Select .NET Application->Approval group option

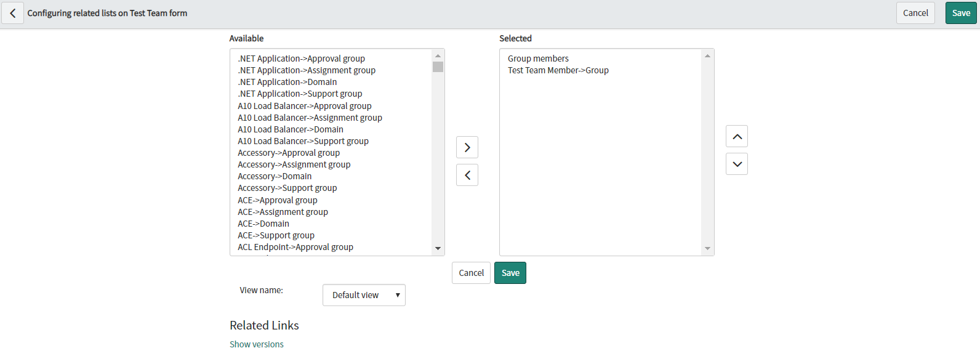(x=301, y=59)
